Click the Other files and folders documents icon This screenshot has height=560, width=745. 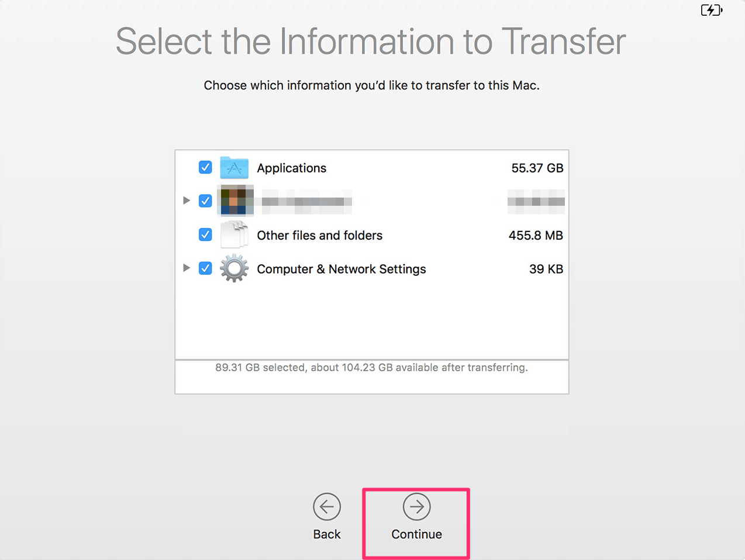click(x=234, y=235)
